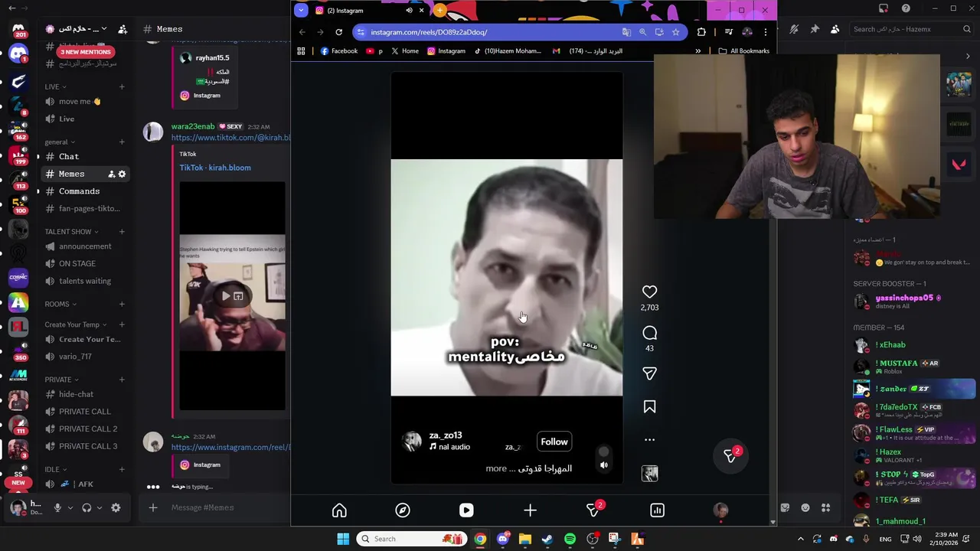Share the reel via the paper-plane icon

(649, 373)
